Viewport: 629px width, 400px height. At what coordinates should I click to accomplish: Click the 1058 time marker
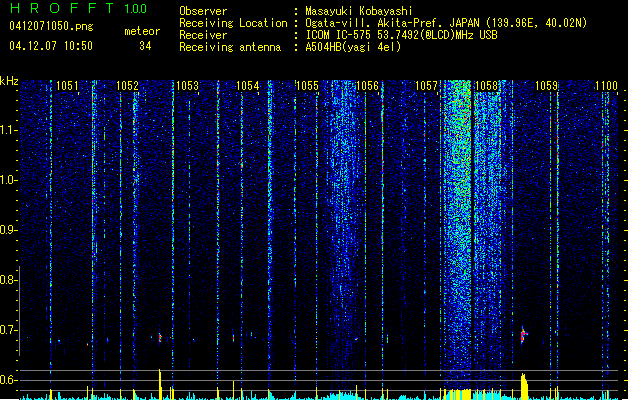pyautogui.click(x=486, y=86)
